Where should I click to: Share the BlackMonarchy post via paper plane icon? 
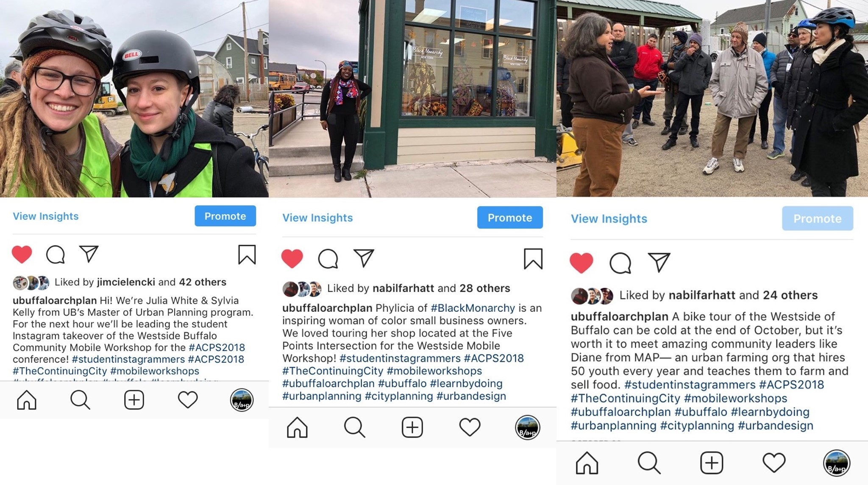[x=364, y=258]
